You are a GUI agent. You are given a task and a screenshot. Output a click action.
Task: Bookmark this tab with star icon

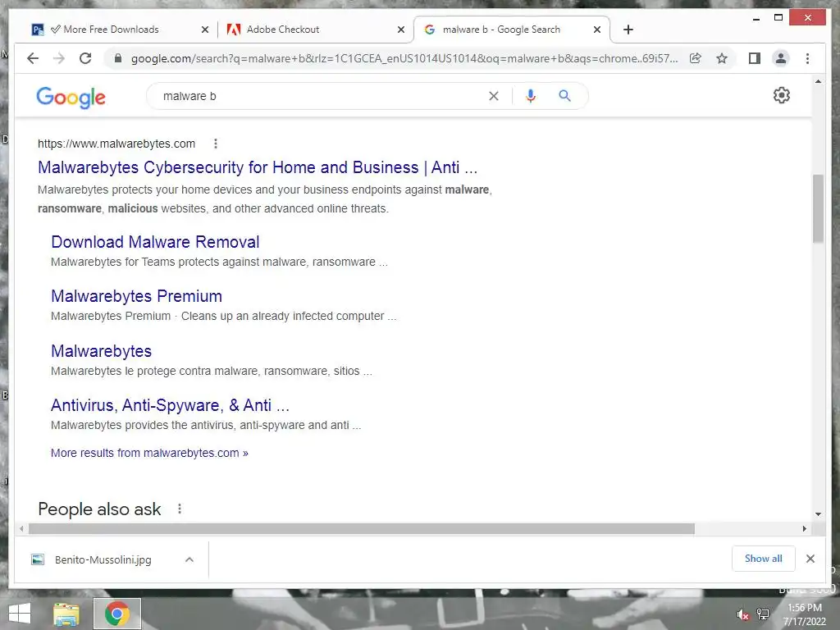(x=722, y=58)
